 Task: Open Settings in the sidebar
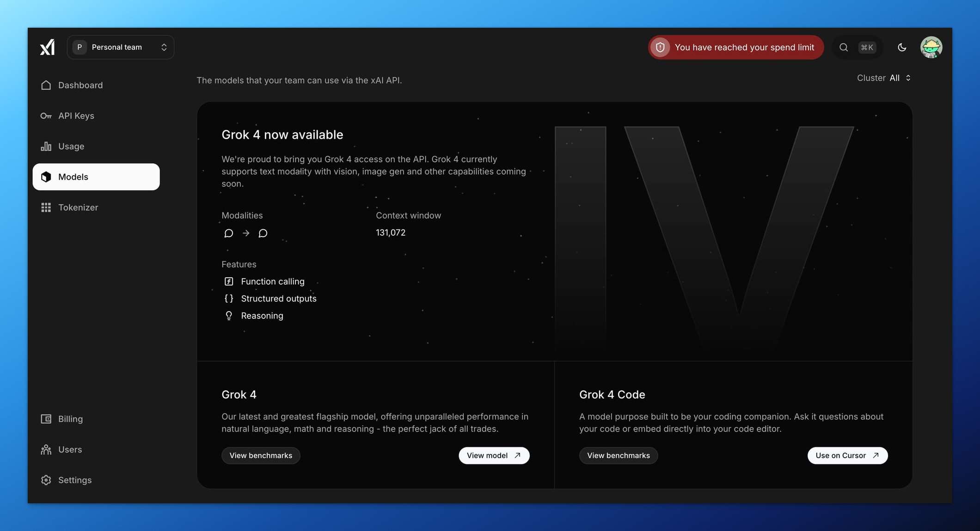click(x=74, y=480)
